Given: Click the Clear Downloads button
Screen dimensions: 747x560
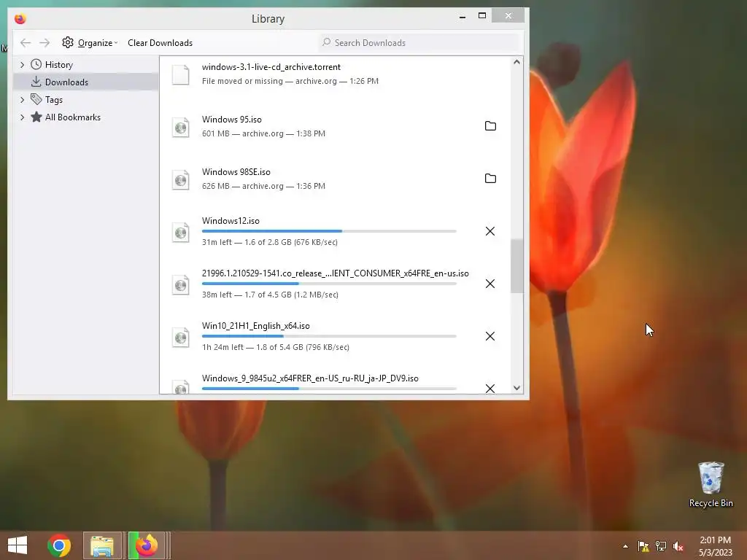Looking at the screenshot, I should 160,43.
